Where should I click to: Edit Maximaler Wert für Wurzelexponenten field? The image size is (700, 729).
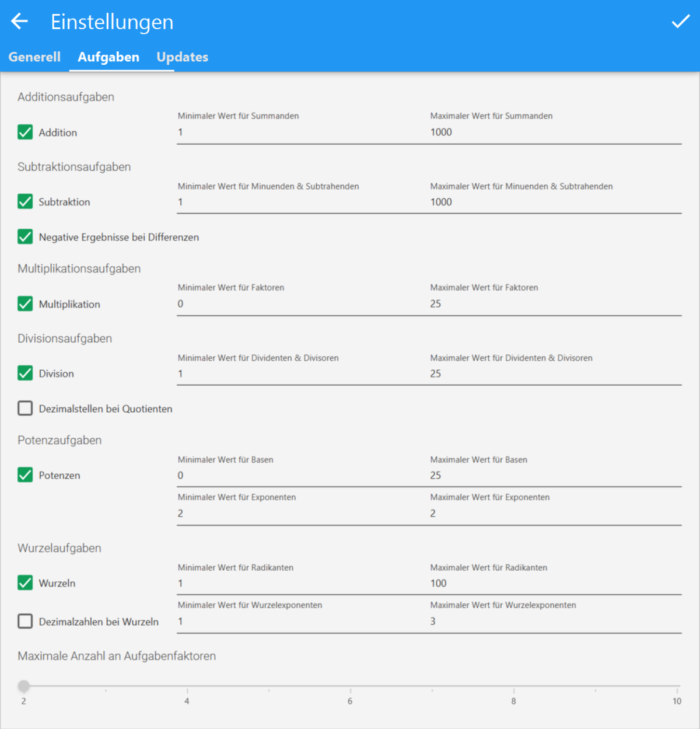(554, 622)
